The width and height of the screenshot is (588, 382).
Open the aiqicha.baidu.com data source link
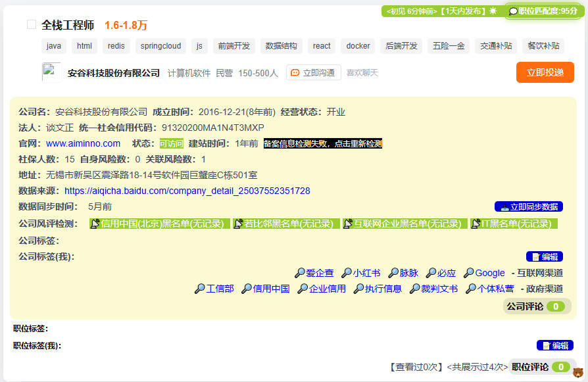coord(187,191)
